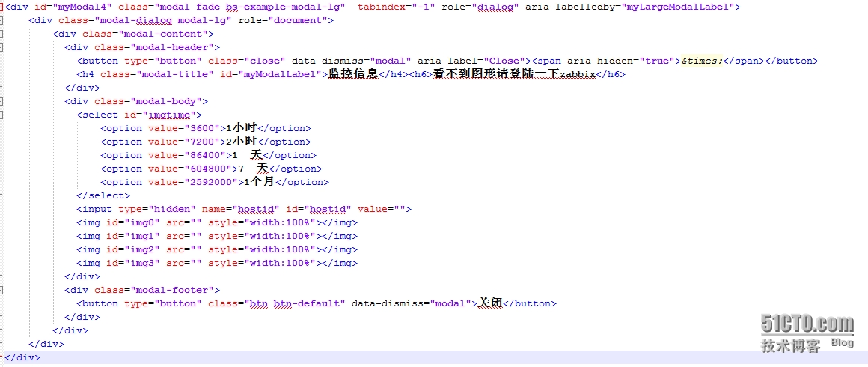This screenshot has height=367, width=868.
Task: Click the "modal-header" class value
Action: [x=172, y=47]
